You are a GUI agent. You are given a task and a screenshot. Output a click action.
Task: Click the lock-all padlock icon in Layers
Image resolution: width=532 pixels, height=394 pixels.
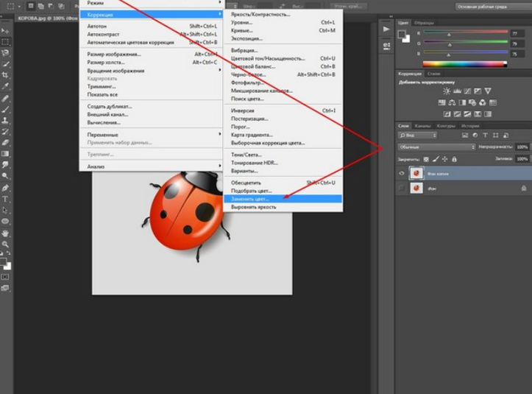coord(455,158)
